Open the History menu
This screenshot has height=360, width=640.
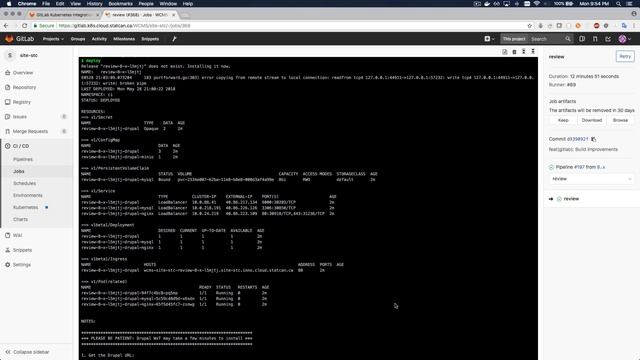tap(94, 4)
